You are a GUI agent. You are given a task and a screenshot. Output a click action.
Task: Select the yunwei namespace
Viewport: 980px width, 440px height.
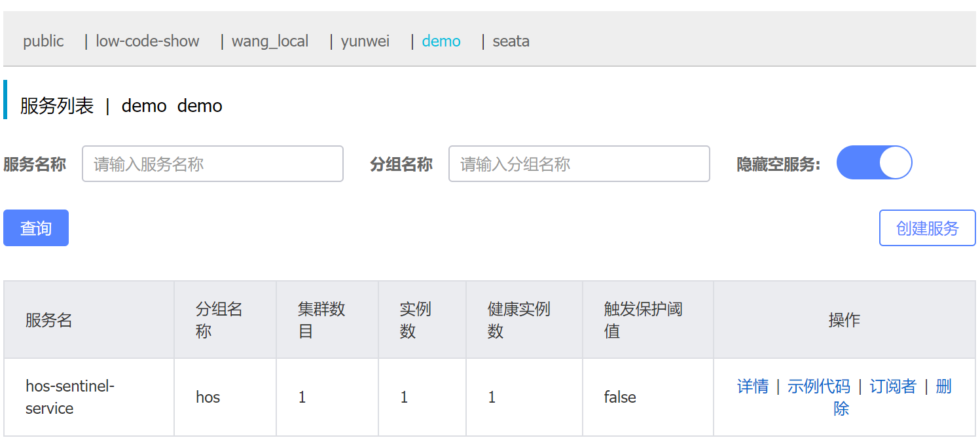click(365, 41)
